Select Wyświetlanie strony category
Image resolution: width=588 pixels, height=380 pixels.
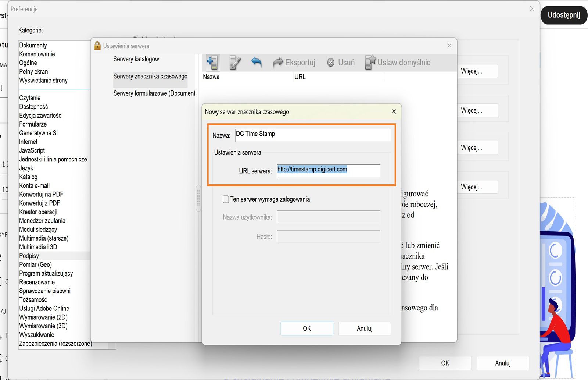coord(43,81)
